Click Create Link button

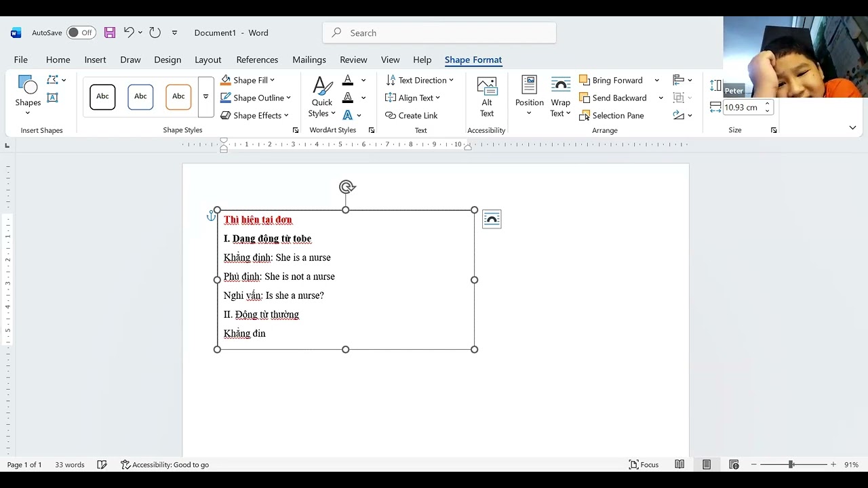[x=412, y=115]
